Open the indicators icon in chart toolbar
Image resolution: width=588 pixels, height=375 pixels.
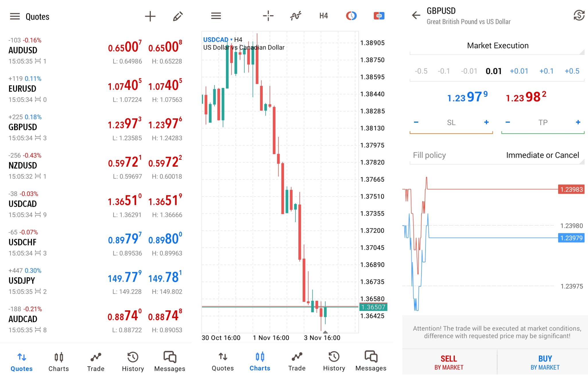(295, 16)
